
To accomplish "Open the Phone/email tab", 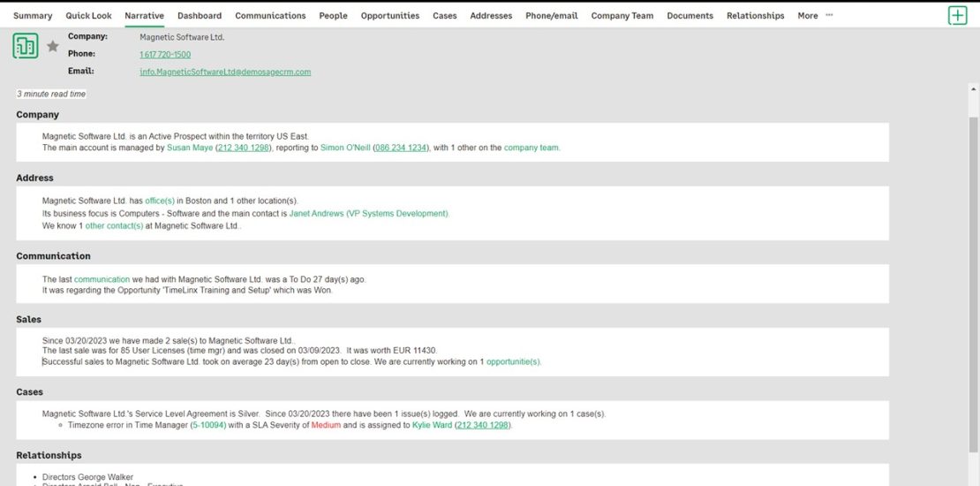I will point(551,16).
